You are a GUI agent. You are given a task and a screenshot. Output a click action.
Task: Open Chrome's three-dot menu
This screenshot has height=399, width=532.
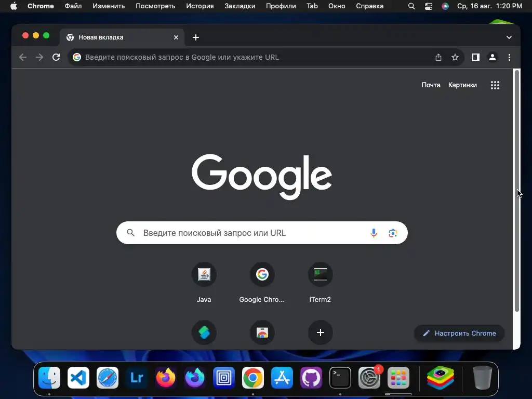click(509, 57)
